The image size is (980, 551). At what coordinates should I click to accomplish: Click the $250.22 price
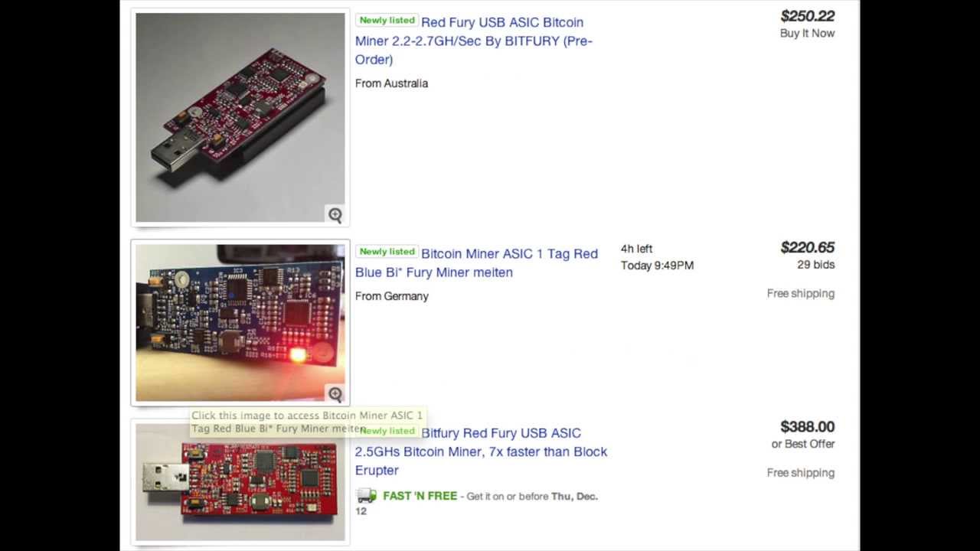(x=808, y=16)
